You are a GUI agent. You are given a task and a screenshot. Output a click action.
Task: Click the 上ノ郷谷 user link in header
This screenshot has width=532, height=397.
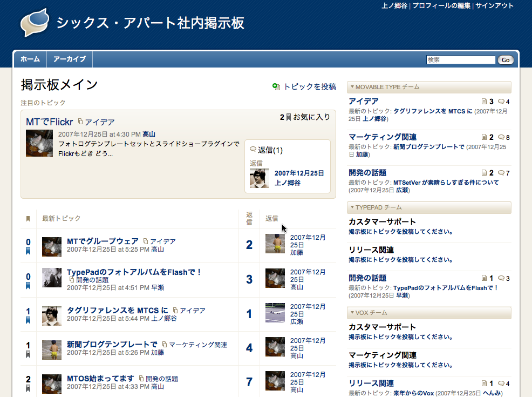[x=394, y=6]
